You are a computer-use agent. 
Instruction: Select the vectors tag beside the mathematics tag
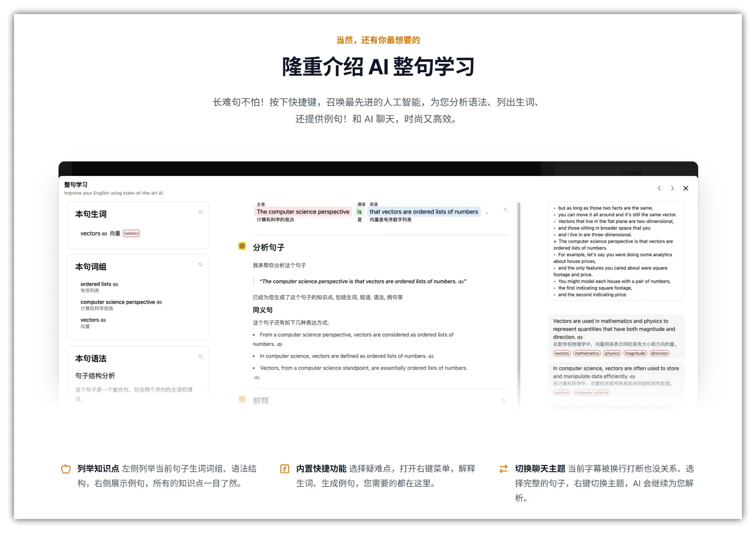(x=562, y=353)
